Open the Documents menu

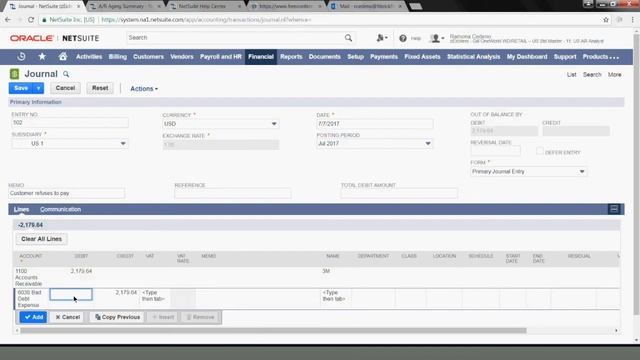(x=324, y=57)
